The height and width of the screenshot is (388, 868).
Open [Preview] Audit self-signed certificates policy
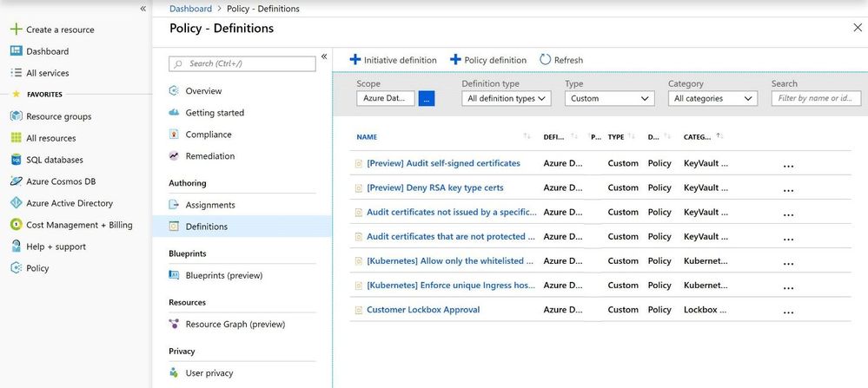(443, 163)
